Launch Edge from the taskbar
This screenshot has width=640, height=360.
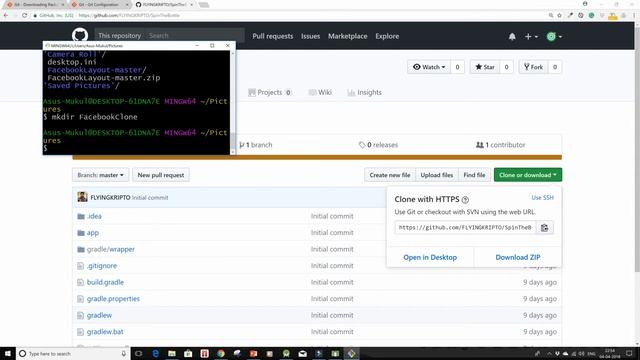tap(156, 353)
